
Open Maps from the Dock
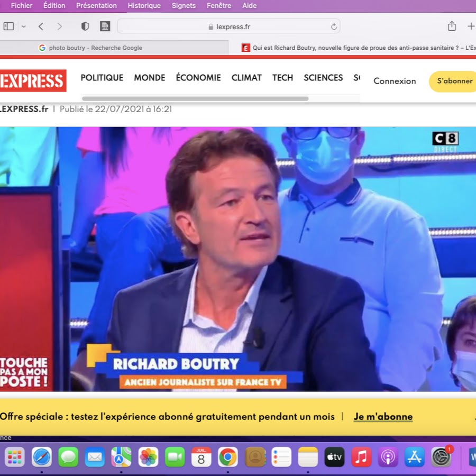point(122,457)
